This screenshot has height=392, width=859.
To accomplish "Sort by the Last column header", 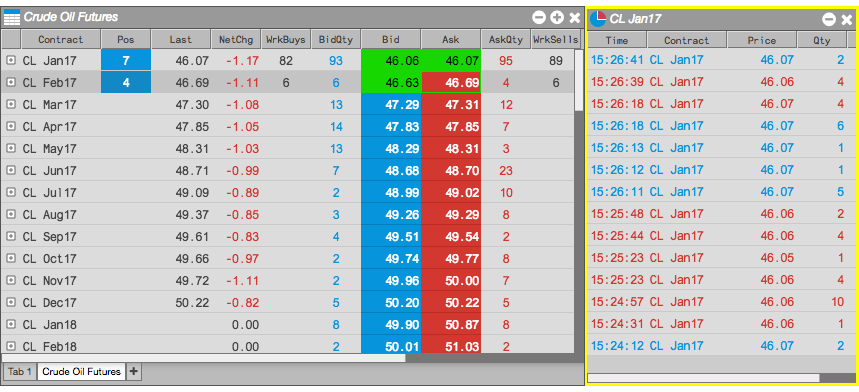I will (x=181, y=39).
